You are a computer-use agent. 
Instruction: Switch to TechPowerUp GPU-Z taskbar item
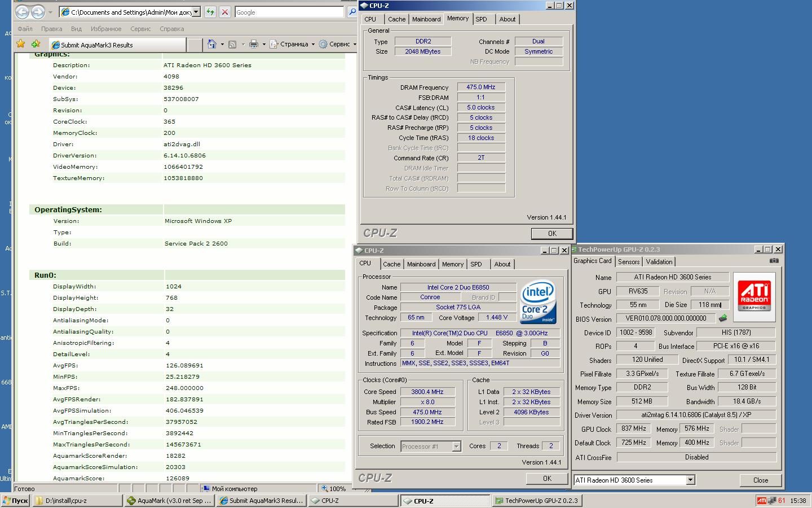tap(537, 501)
